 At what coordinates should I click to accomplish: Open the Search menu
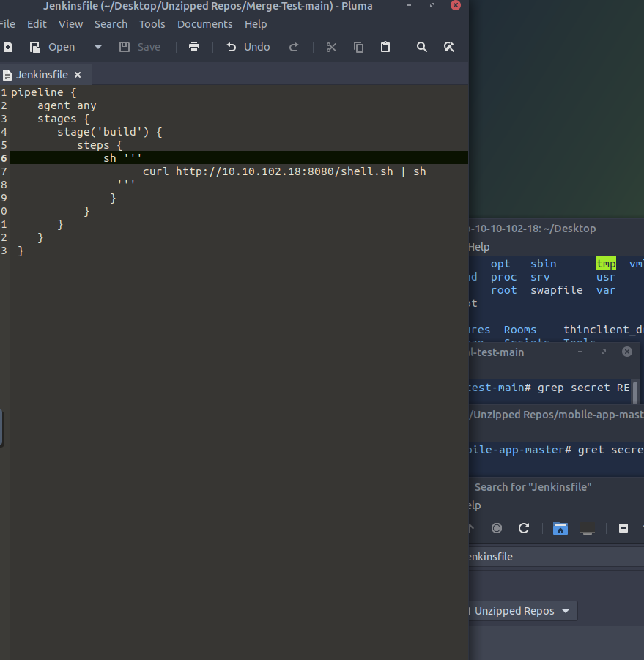[111, 24]
